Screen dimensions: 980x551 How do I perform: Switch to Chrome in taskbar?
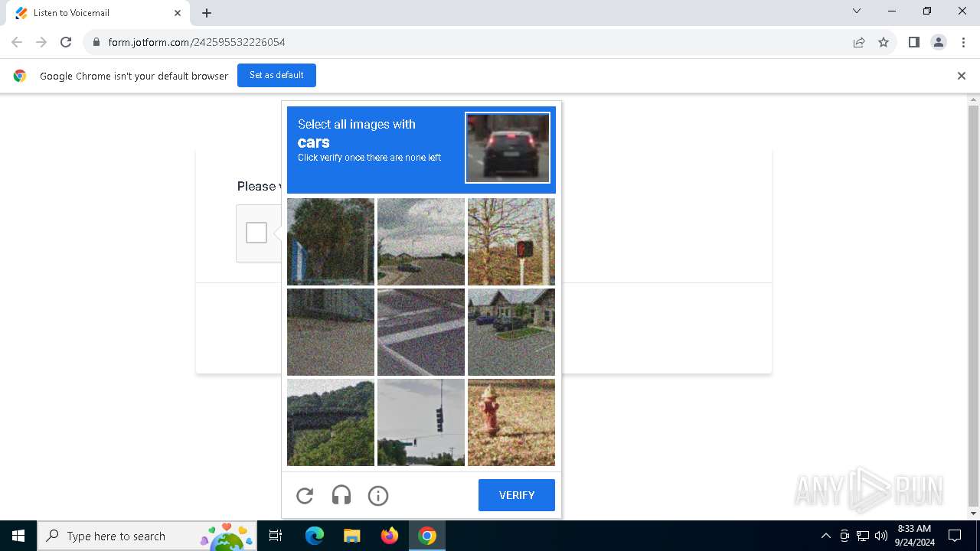tap(427, 536)
